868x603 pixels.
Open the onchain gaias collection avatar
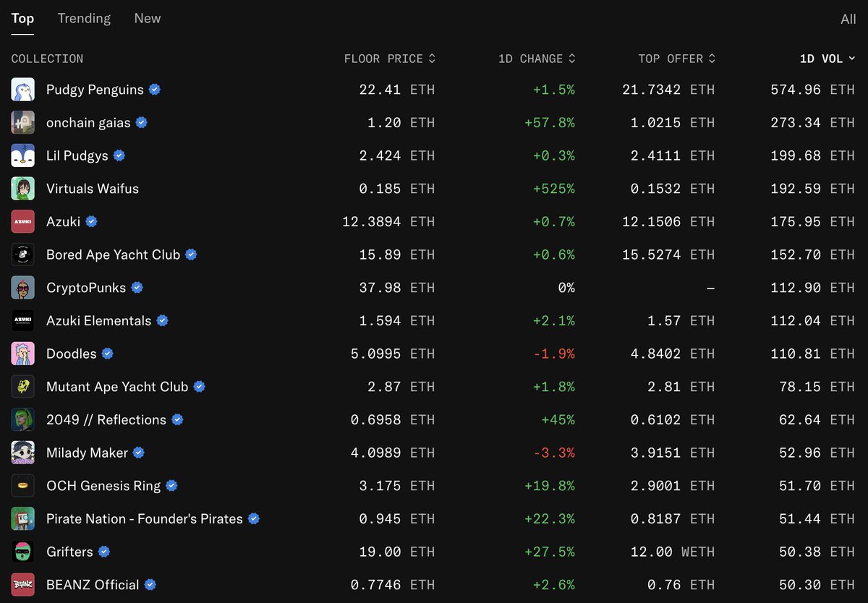(x=23, y=123)
